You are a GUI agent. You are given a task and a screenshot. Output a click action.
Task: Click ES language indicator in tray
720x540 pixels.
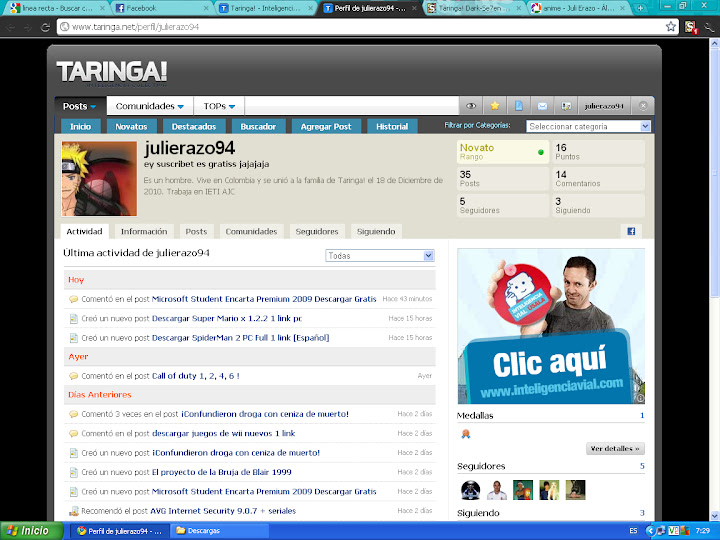pos(633,531)
